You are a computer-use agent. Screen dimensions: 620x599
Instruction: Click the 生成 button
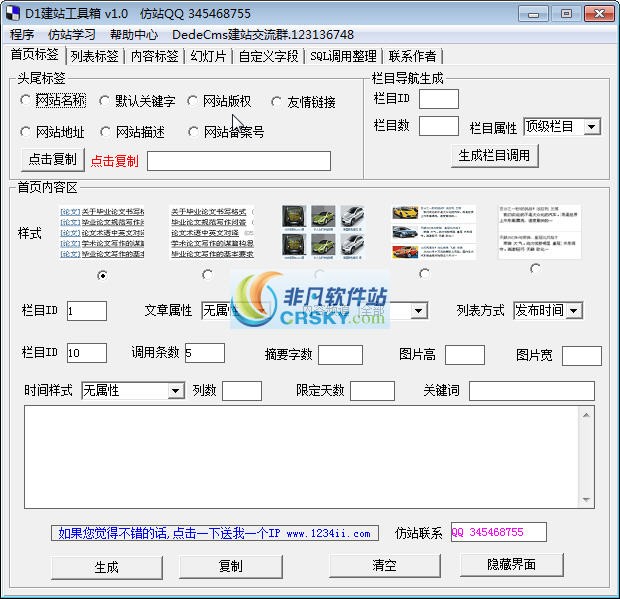pyautogui.click(x=107, y=567)
